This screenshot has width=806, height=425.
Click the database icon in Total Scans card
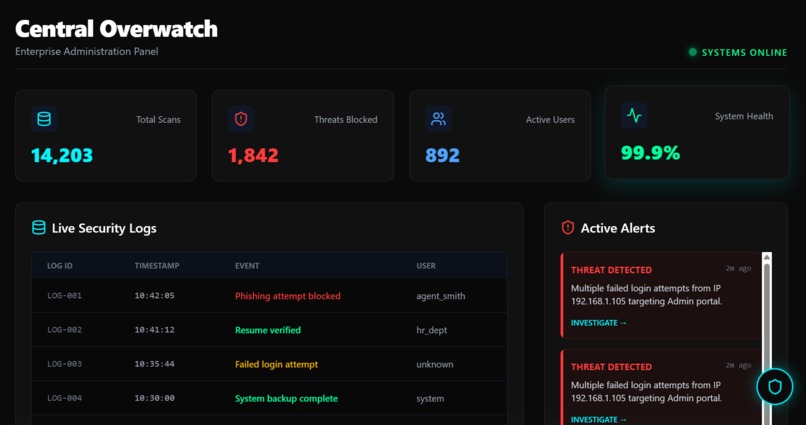[x=44, y=119]
